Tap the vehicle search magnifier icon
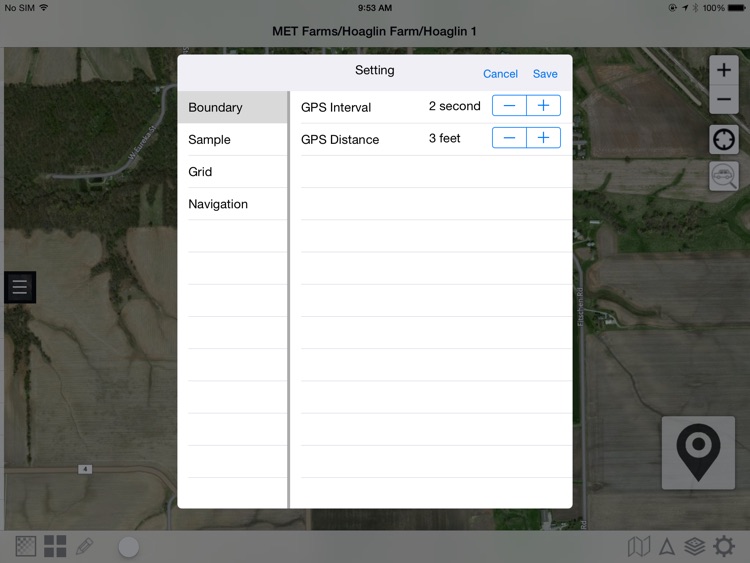 click(724, 176)
